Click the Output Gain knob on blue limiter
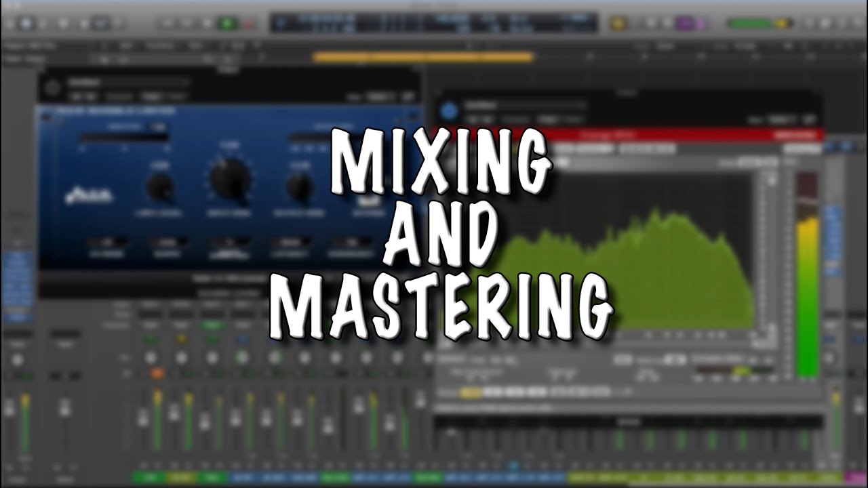 click(x=299, y=188)
